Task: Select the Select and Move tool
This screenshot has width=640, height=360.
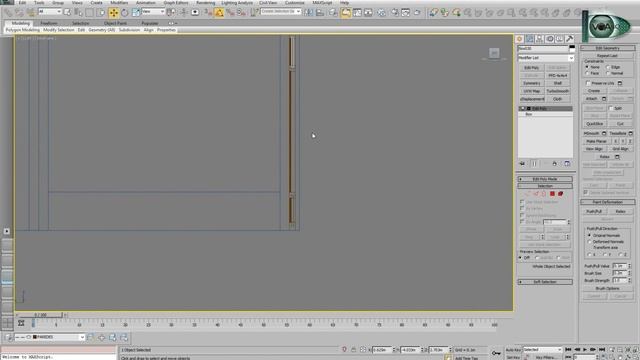Action: (x=113, y=13)
